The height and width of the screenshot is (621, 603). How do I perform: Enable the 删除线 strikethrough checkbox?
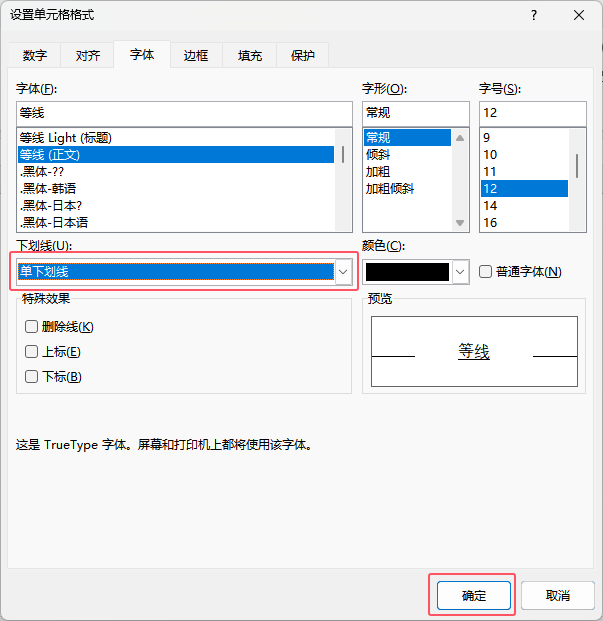[x=31, y=327]
